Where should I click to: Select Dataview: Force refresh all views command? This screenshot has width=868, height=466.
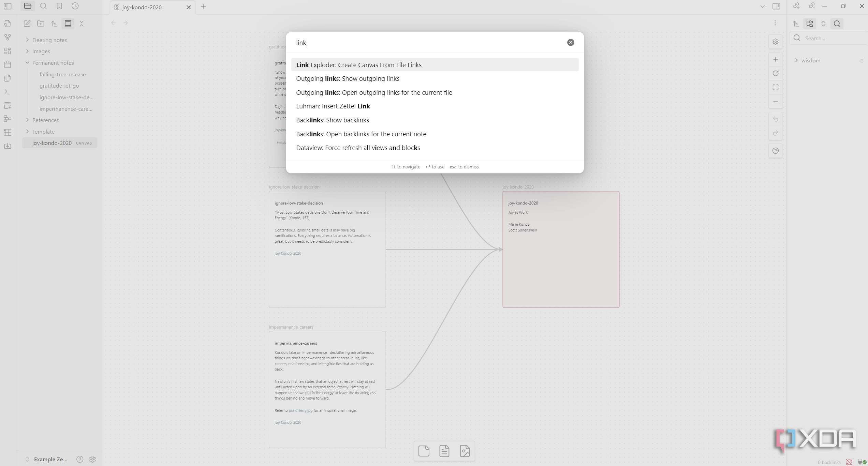pyautogui.click(x=435, y=148)
